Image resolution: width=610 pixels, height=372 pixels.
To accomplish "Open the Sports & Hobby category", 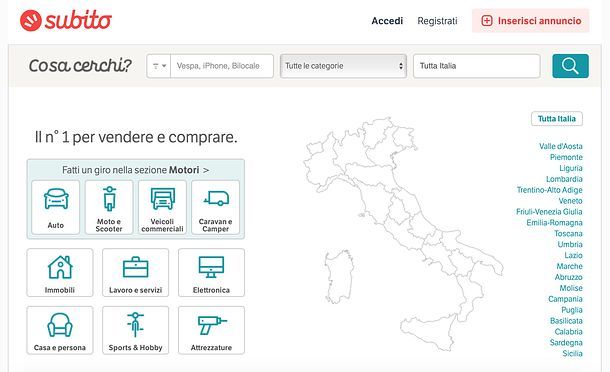I will point(135,330).
